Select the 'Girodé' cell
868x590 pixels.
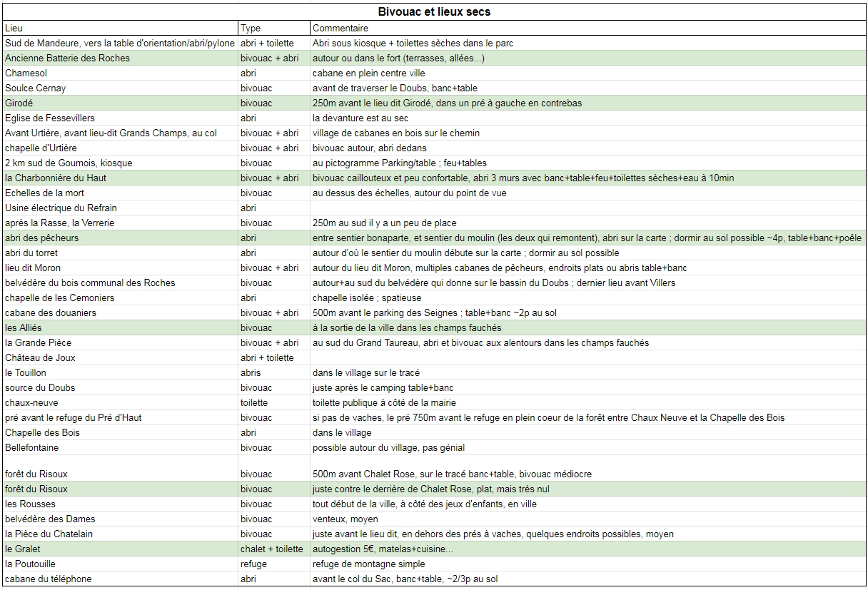[121, 103]
